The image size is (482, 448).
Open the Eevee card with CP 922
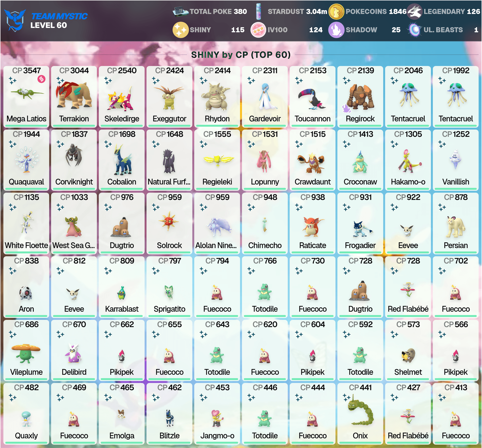point(408,223)
